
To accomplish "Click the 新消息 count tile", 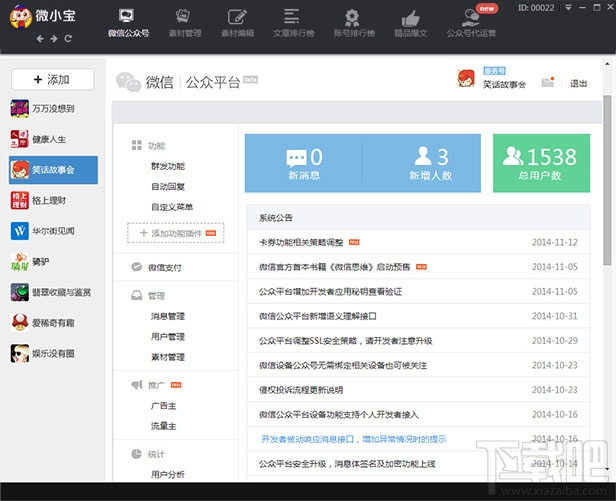I will (x=304, y=163).
